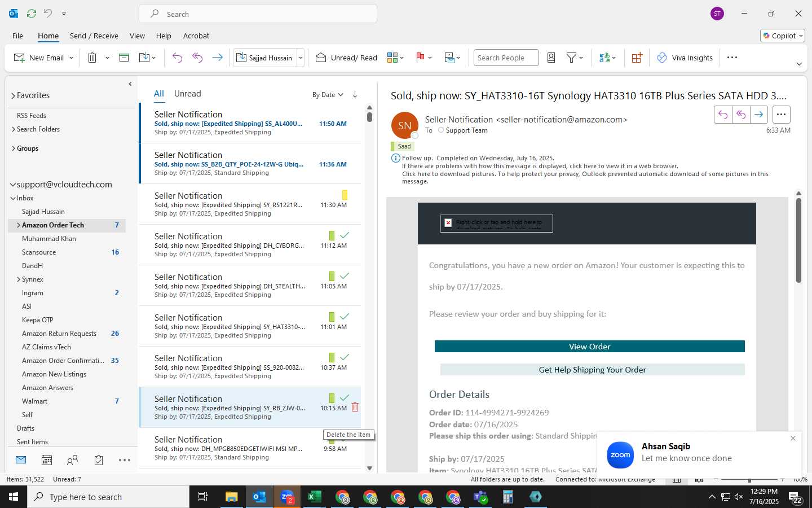Screen dimensions: 812x508
Task: Open the File menu
Action: pos(18,36)
